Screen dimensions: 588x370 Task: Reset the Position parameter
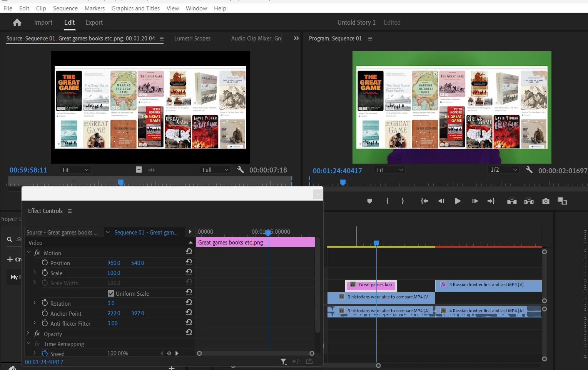[x=189, y=261]
